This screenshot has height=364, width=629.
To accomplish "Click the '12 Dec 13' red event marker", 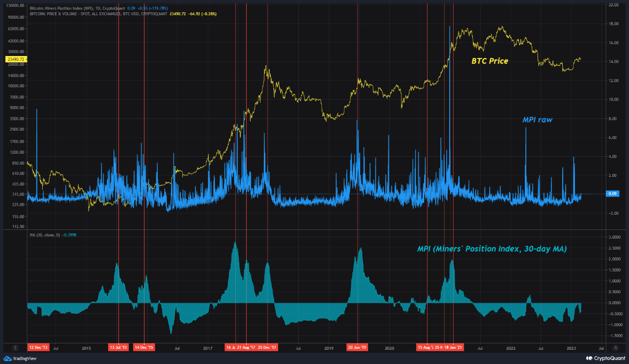I will coord(38,348).
